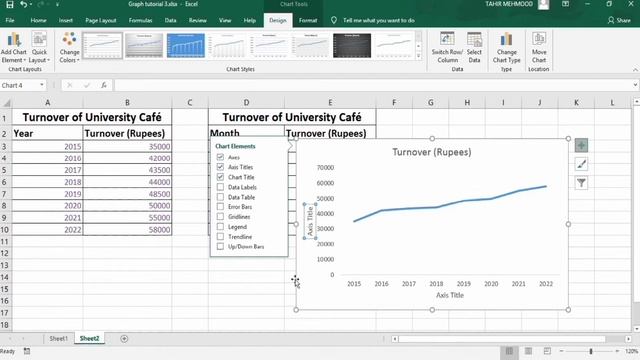Enable the Data Table checkbox
640x360 pixels.
pyautogui.click(x=220, y=197)
